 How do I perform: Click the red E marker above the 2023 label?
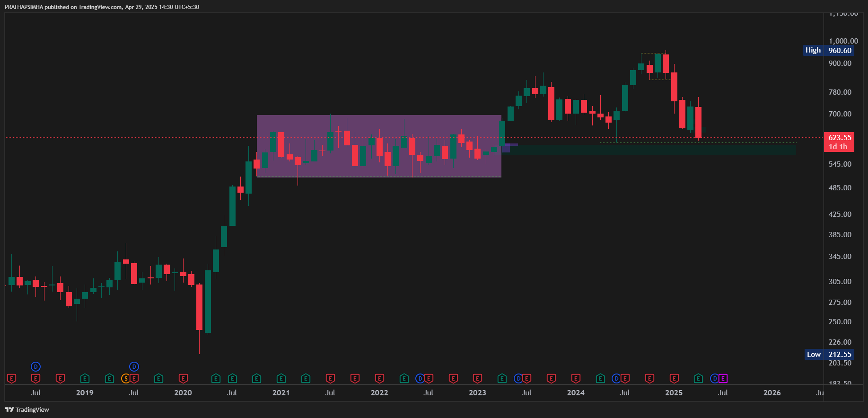pos(477,378)
